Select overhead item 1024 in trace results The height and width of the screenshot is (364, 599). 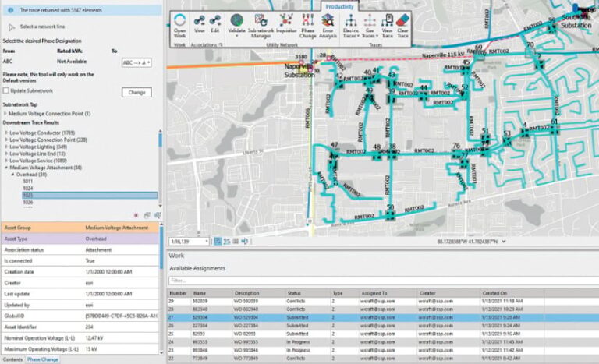click(27, 189)
